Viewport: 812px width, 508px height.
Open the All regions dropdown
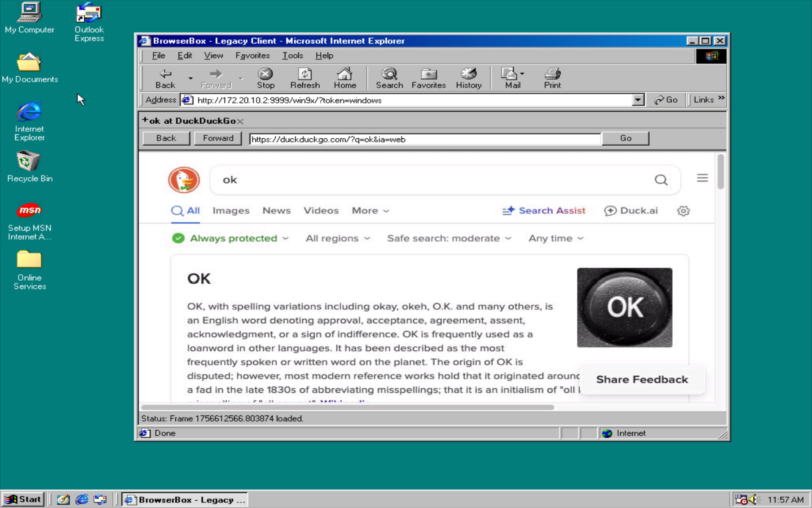click(338, 238)
